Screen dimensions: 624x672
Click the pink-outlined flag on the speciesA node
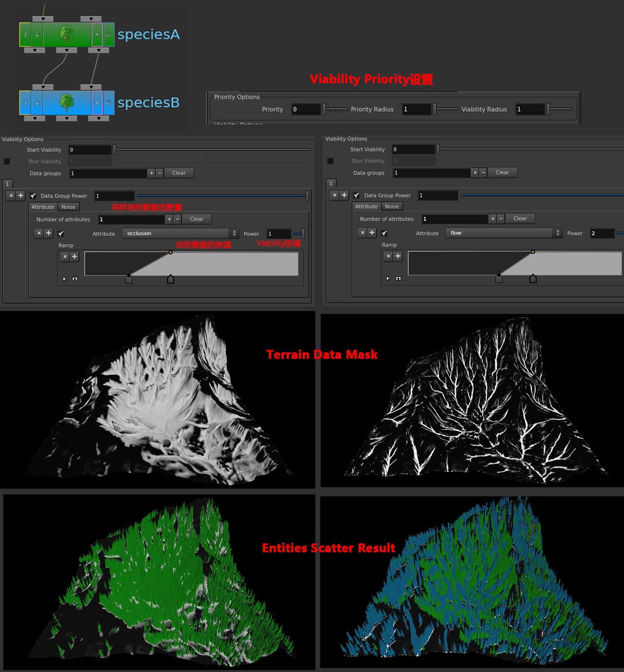pos(97,35)
